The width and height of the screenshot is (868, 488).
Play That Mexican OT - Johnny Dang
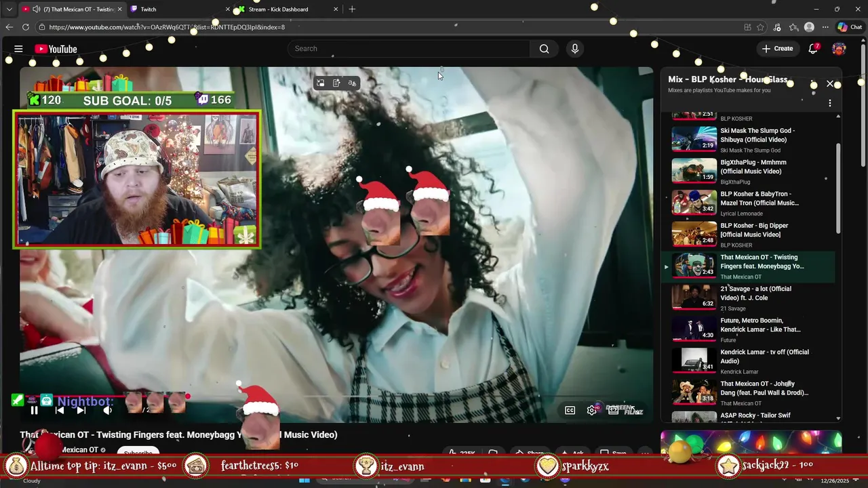pyautogui.click(x=749, y=393)
